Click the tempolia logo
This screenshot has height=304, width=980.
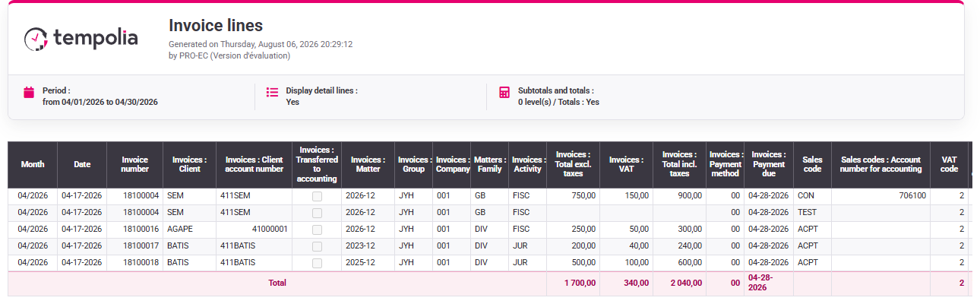tap(81, 38)
